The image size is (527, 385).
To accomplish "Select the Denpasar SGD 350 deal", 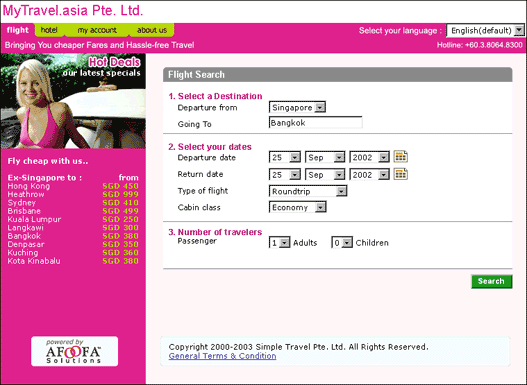I will [x=73, y=244].
